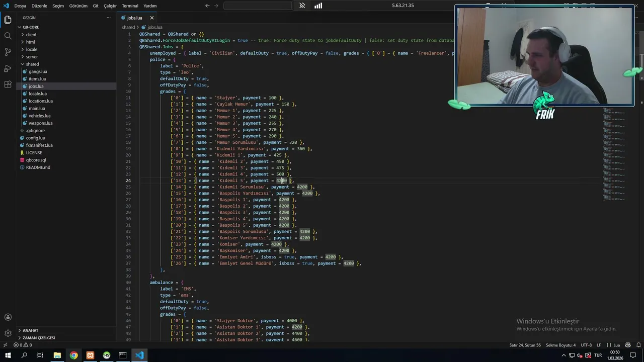This screenshot has height=362, width=644.
Task: Open notifications bell in status bar
Action: (637, 345)
